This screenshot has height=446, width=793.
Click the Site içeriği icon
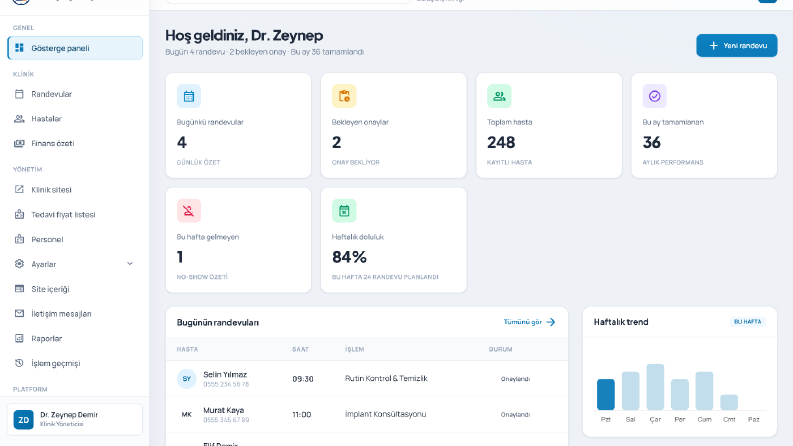pyautogui.click(x=19, y=289)
